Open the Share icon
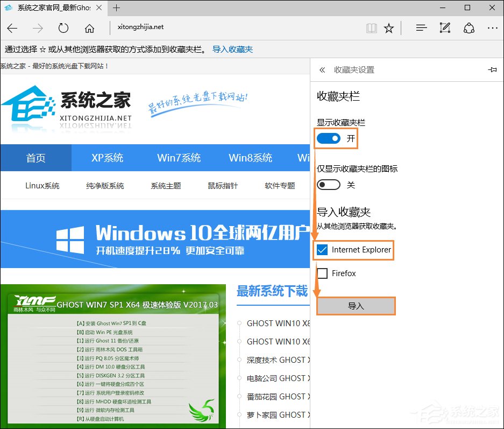This screenshot has width=504, height=429. (x=469, y=27)
